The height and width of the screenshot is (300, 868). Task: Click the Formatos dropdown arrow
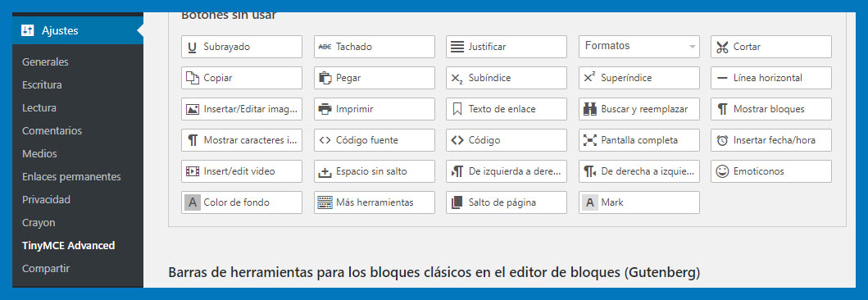tap(692, 47)
